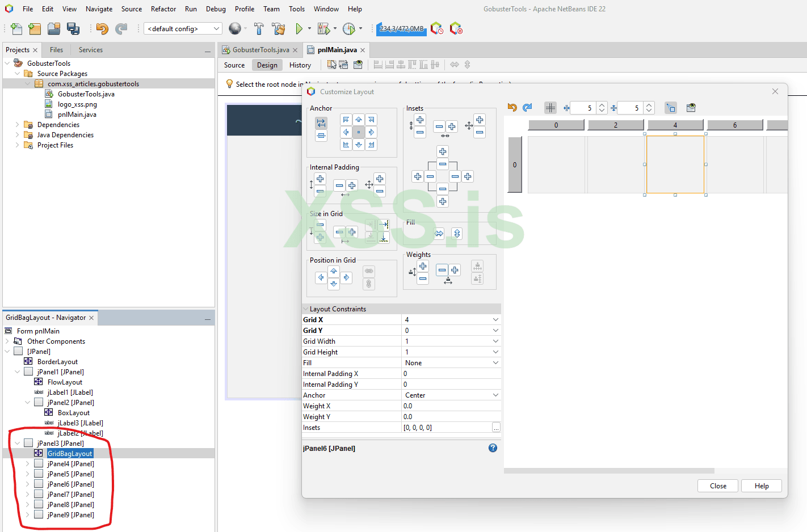The width and height of the screenshot is (807, 532).
Task: Click the Close button in dialog
Action: (x=718, y=486)
